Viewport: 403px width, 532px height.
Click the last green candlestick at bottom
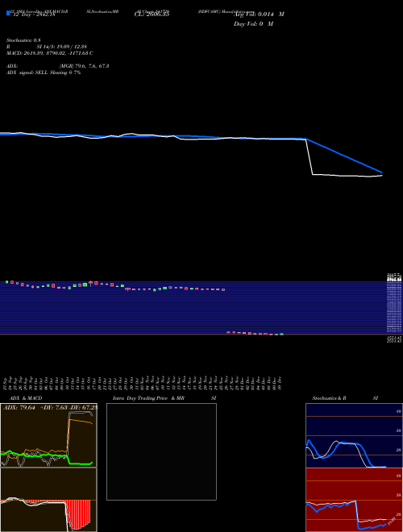[x=281, y=335]
